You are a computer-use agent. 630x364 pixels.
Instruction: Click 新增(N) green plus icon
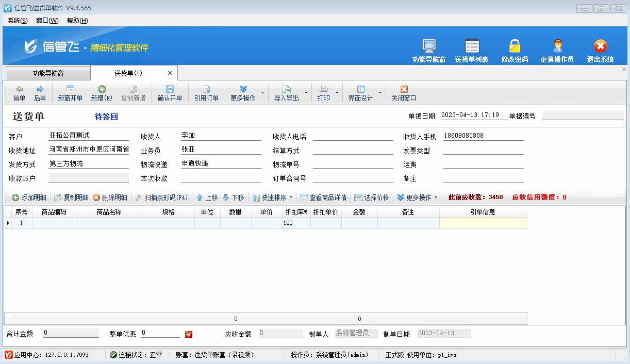[102, 93]
